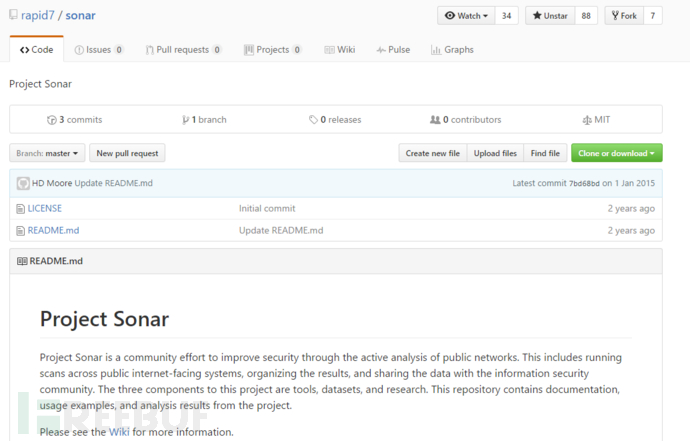Open the README.md row's Update README.md commit
This screenshot has width=690, height=441.
coord(281,231)
